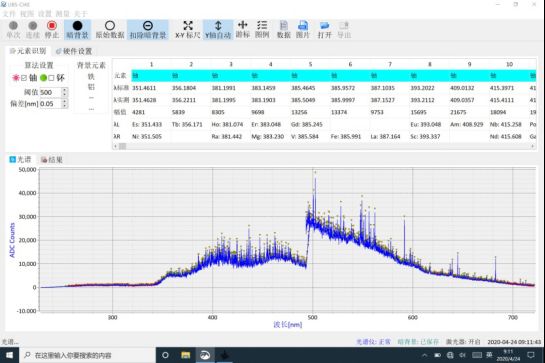Select 铝 in background elements list
545x363 pixels.
pyautogui.click(x=91, y=87)
